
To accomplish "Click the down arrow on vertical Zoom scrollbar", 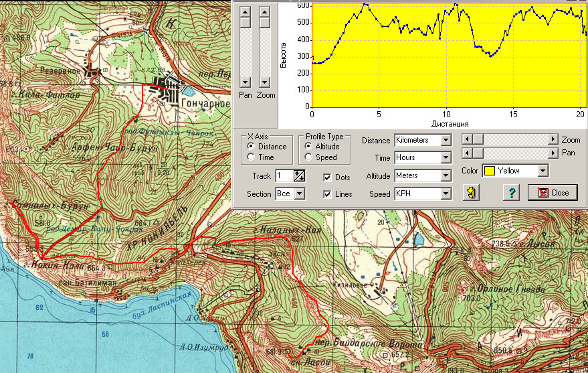I will point(264,82).
